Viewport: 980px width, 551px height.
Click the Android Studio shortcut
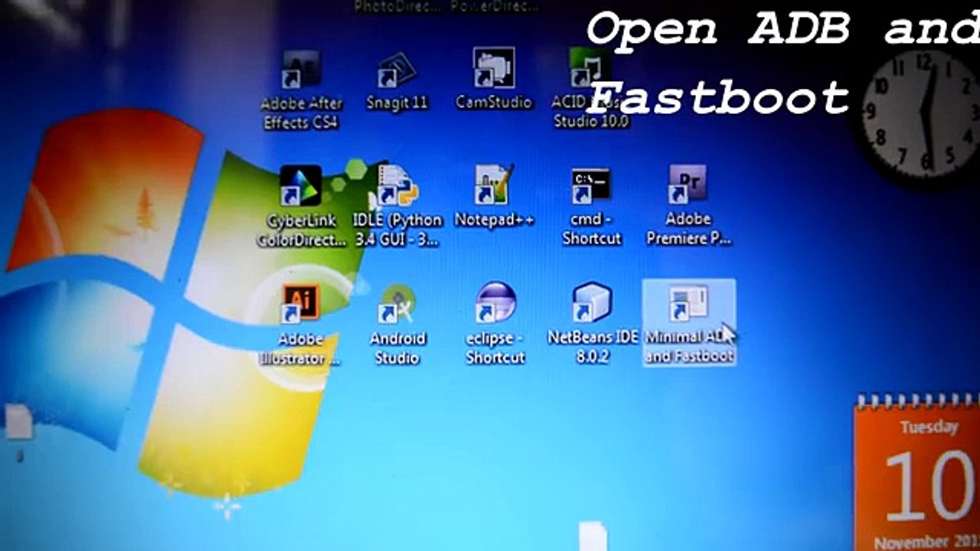[x=397, y=325]
